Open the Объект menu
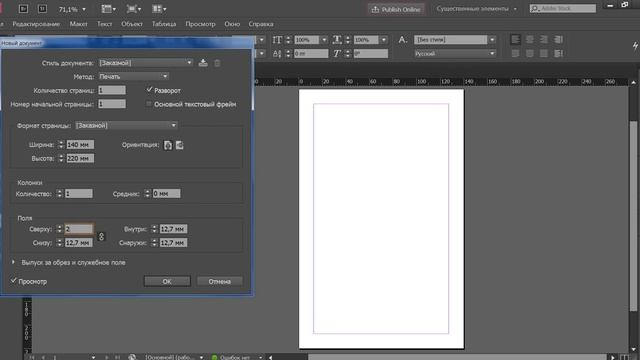The width and height of the screenshot is (640, 360). click(132, 24)
